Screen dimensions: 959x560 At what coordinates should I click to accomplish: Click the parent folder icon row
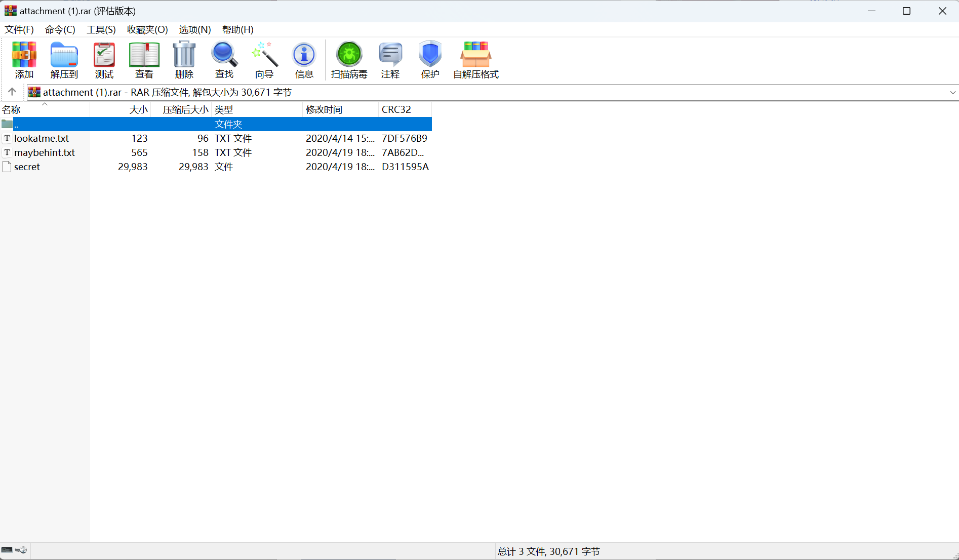(x=216, y=124)
